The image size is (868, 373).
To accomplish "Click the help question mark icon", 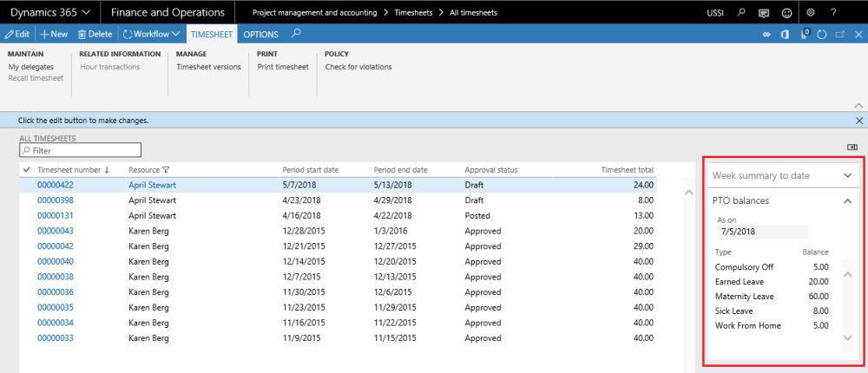I will coord(834,13).
